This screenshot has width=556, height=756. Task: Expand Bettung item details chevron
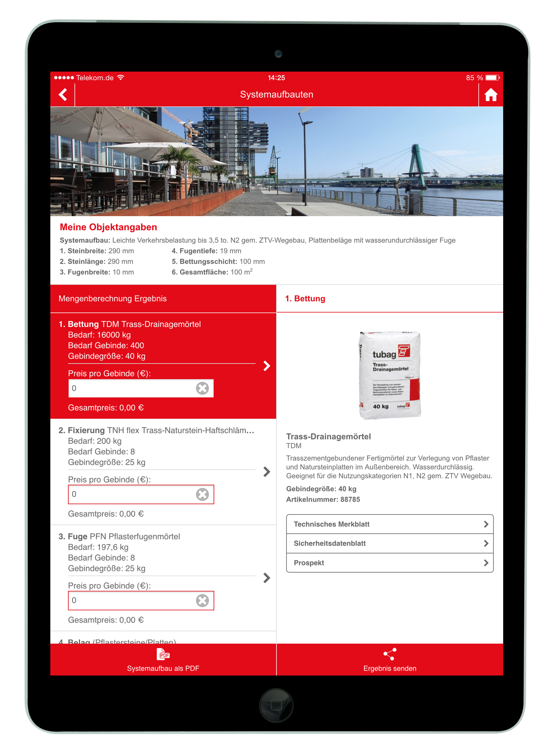tap(267, 366)
